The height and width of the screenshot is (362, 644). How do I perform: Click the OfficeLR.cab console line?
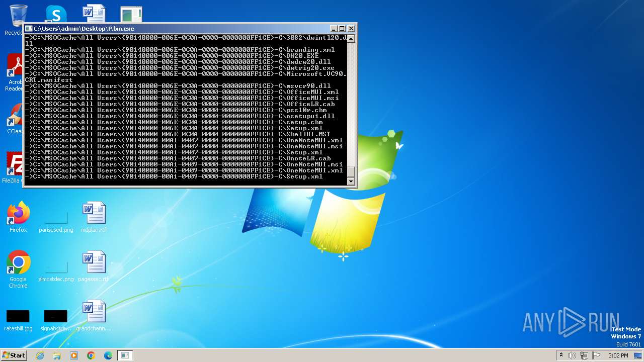(180, 104)
